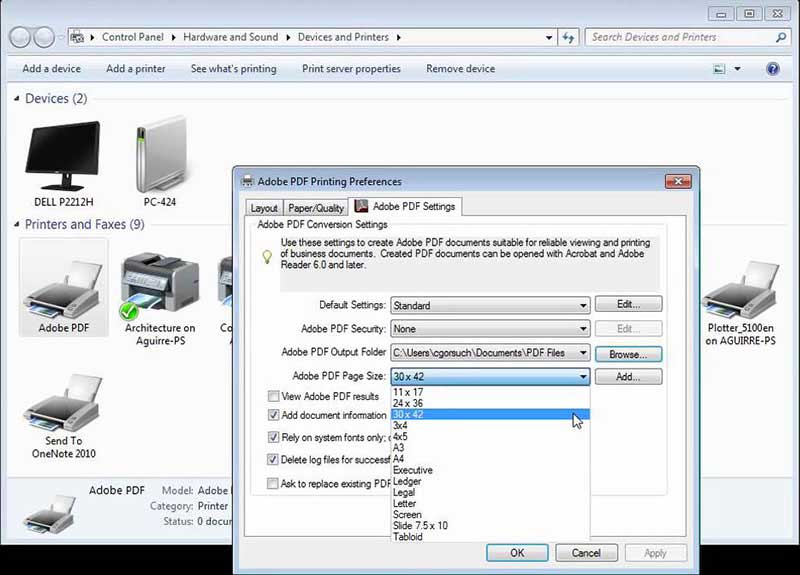This screenshot has height=575, width=800.
Task: Select the Adobe PDF printer icon
Action: pos(64,288)
